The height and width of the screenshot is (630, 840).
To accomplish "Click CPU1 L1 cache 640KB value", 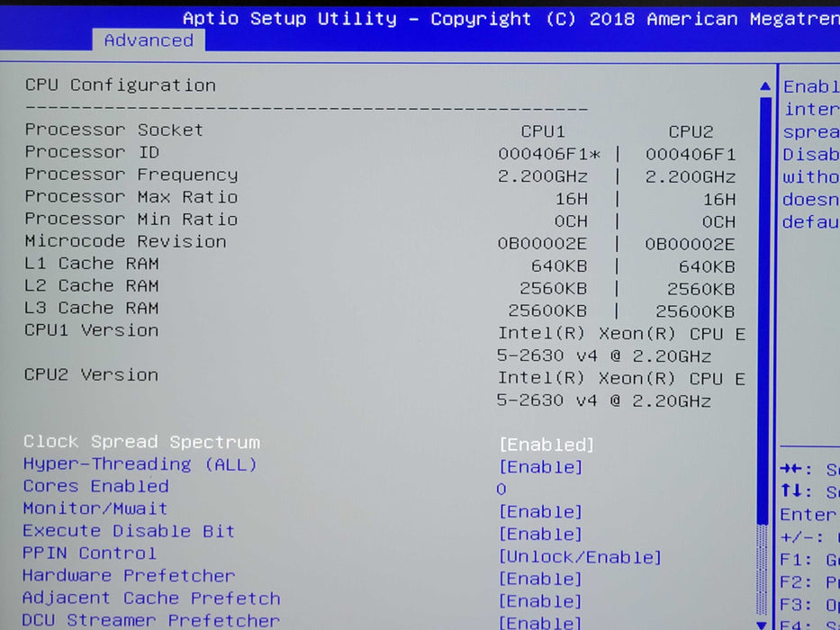I will (x=559, y=266).
